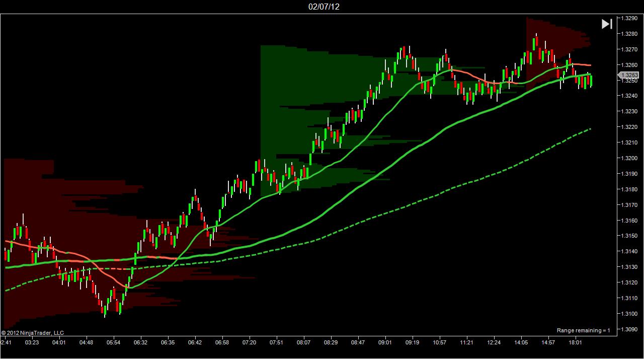Click the 1.3170 price axis label

coord(629,205)
